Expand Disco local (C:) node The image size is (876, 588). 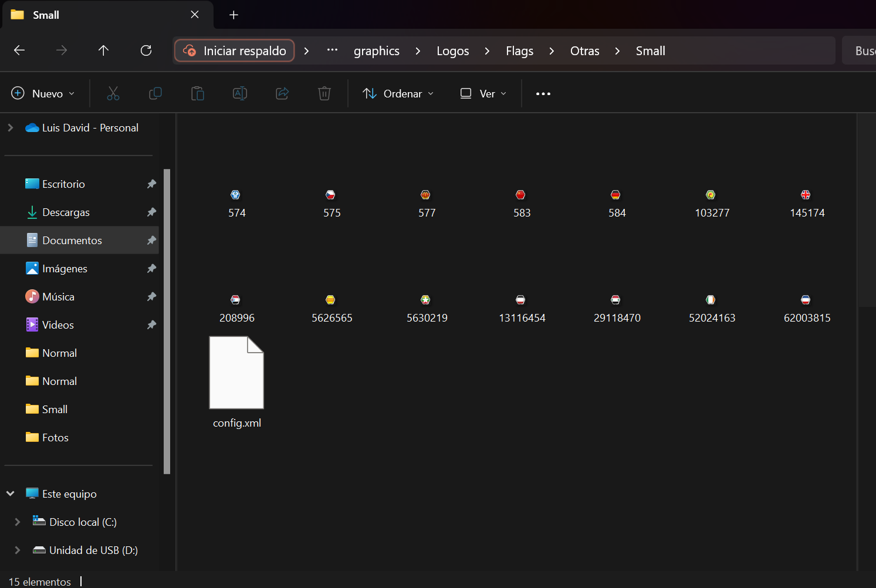click(x=17, y=522)
